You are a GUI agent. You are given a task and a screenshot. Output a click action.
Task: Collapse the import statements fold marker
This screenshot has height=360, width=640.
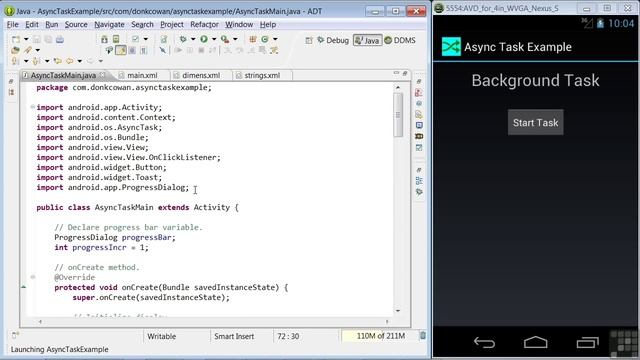(33, 107)
